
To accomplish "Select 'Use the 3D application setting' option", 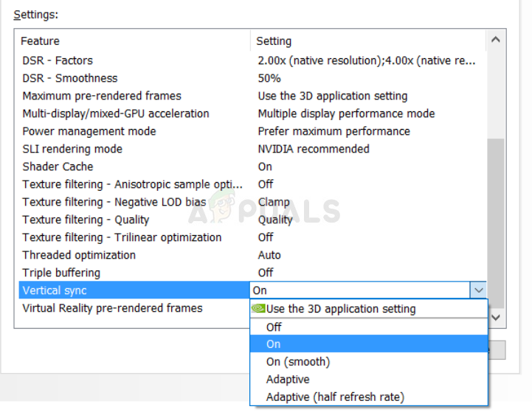I will pyautogui.click(x=341, y=309).
